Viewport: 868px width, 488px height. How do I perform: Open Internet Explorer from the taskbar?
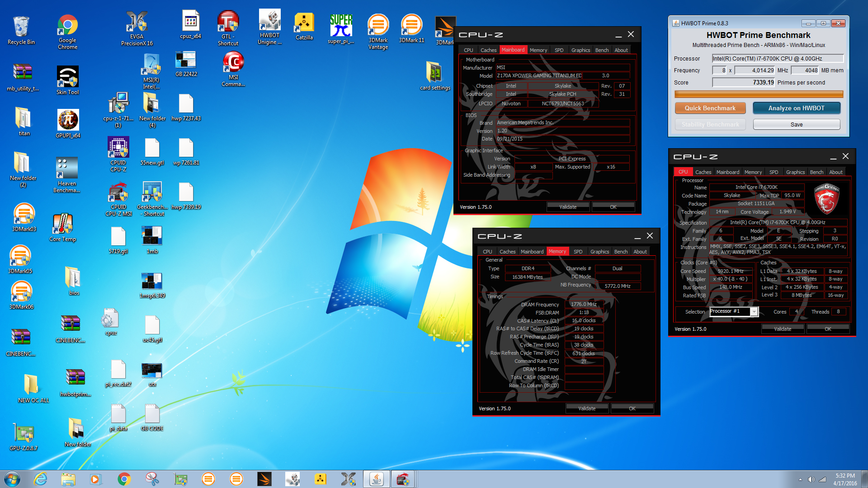pos(40,479)
